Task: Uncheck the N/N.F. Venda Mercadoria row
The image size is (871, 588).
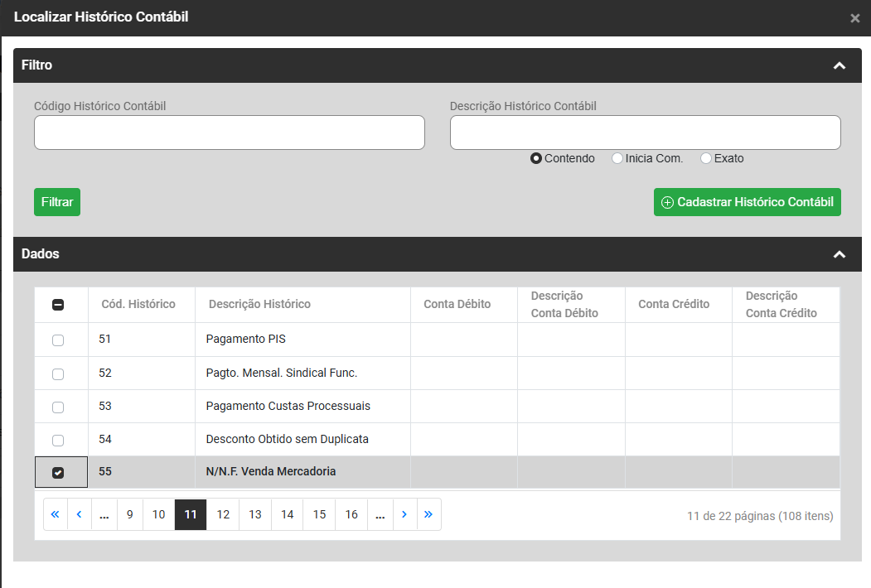Action: point(58,473)
